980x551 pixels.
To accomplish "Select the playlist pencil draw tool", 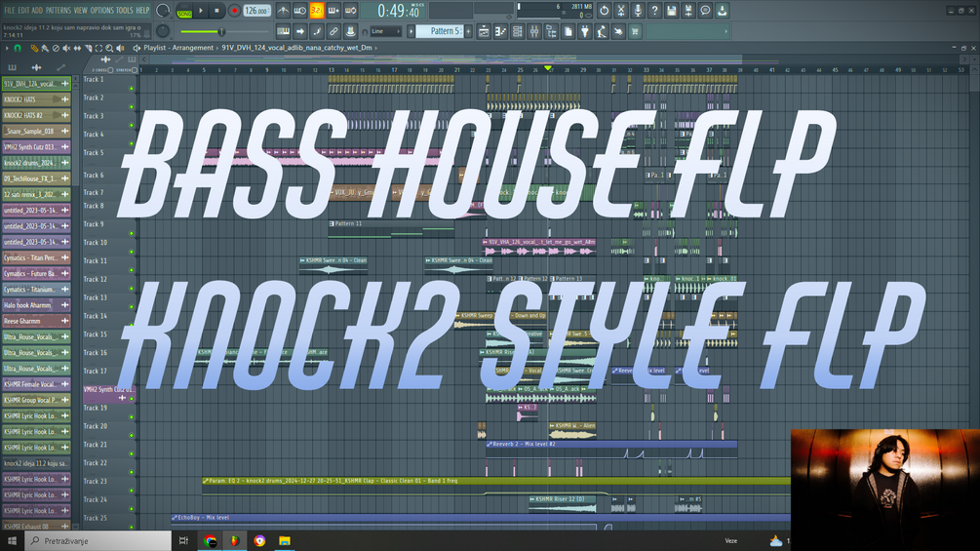I will tap(34, 48).
